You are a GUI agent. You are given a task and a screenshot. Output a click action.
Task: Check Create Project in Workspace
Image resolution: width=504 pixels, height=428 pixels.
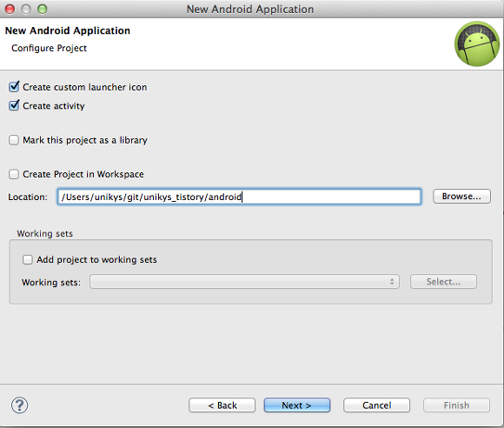[x=14, y=174]
